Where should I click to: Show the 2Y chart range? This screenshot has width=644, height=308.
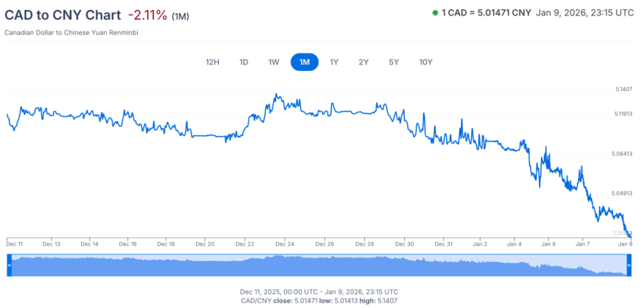pyautogui.click(x=364, y=62)
